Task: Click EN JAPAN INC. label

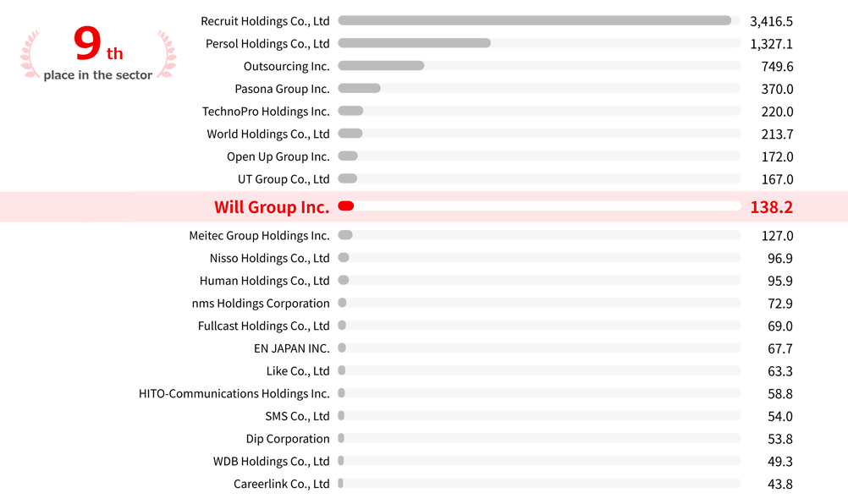Action: (x=292, y=349)
